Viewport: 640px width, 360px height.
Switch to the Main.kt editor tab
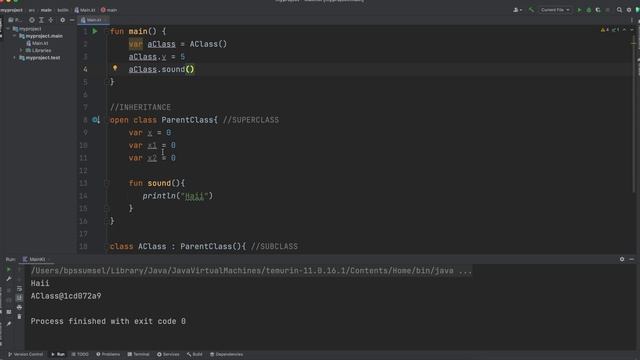(x=92, y=20)
